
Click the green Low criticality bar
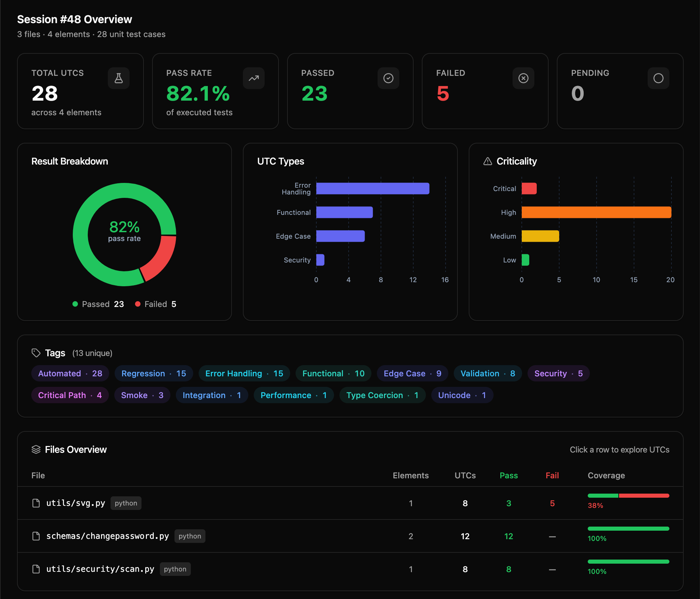tap(525, 260)
